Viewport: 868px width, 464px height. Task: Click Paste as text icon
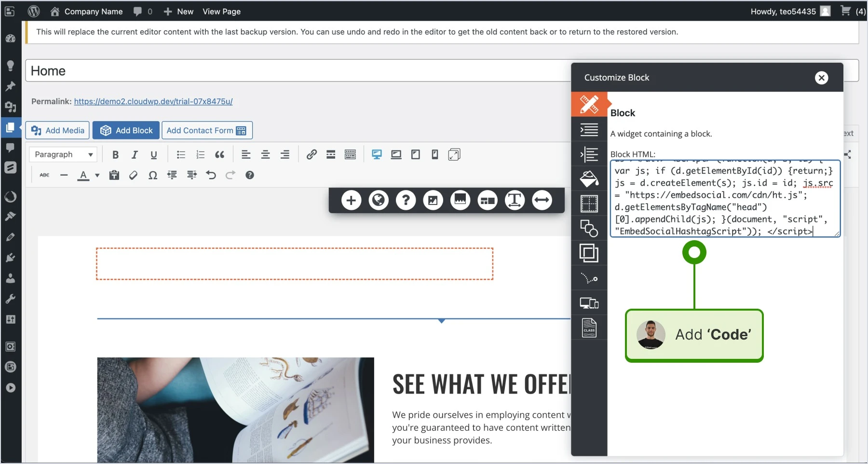click(x=114, y=175)
